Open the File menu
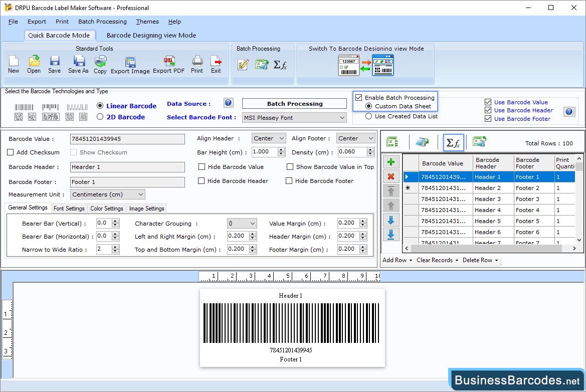Image resolution: width=586 pixels, height=392 pixels. [13, 22]
